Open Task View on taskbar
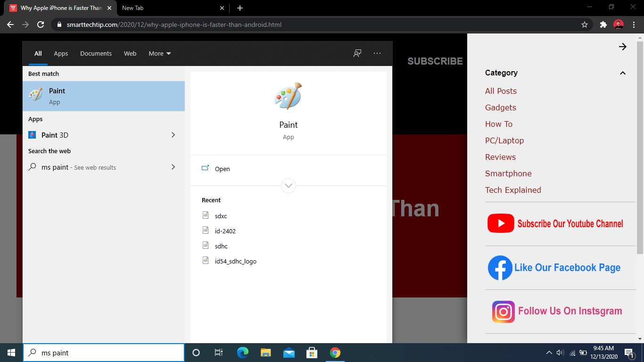This screenshot has width=644, height=362. [x=219, y=353]
